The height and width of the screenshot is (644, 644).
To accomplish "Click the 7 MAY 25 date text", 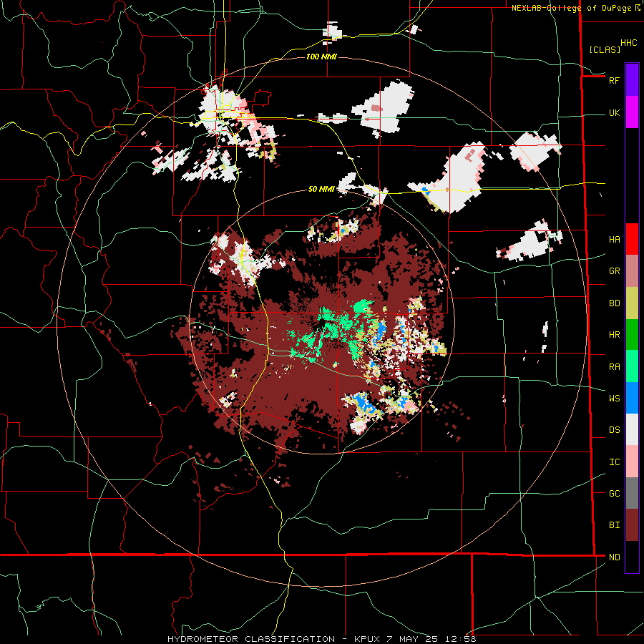I will click(412, 639).
